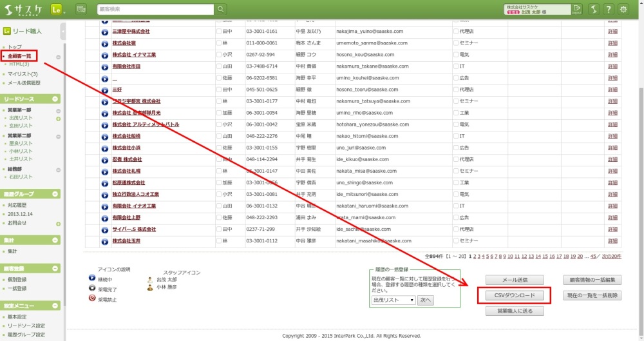
Task: Check the IT box for nakamura_takane row
Action: pos(456,66)
